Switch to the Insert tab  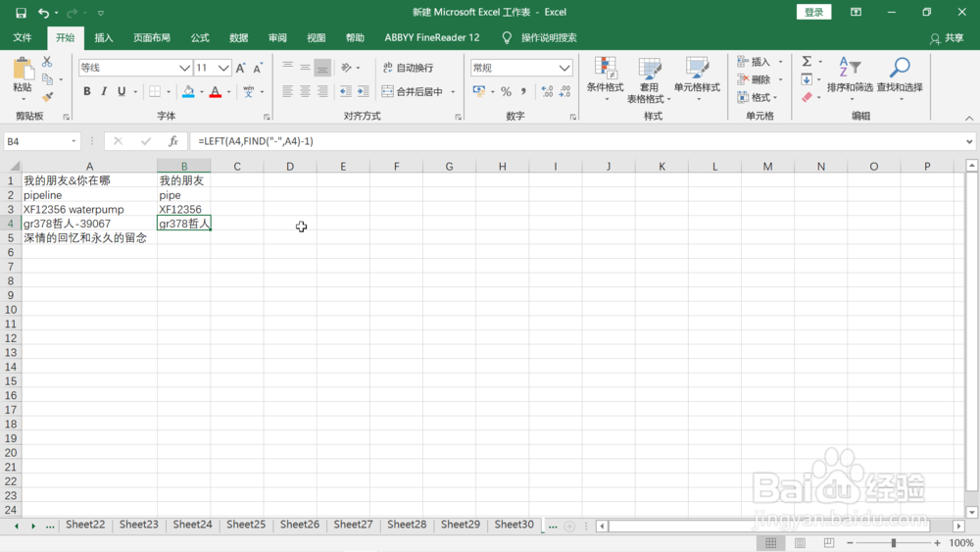pyautogui.click(x=104, y=37)
